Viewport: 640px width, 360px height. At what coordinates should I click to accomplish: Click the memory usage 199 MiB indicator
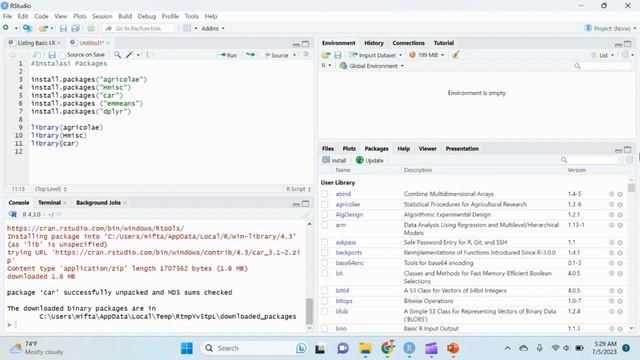coord(427,55)
